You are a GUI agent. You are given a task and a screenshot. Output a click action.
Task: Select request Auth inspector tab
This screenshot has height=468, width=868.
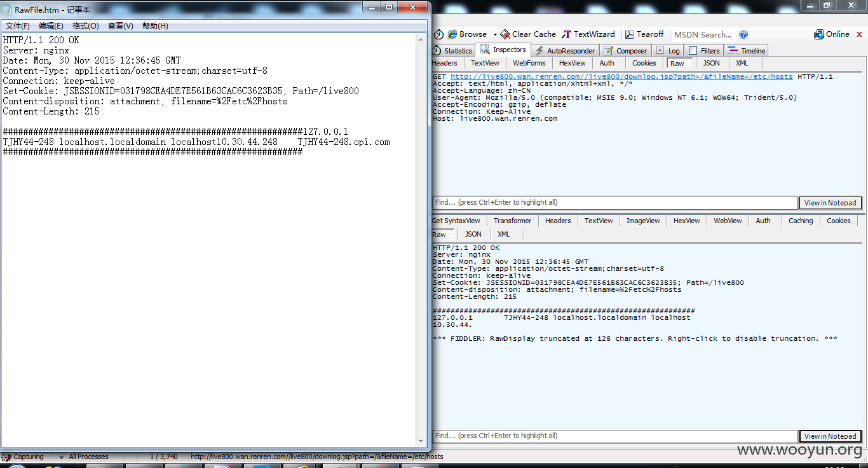607,63
